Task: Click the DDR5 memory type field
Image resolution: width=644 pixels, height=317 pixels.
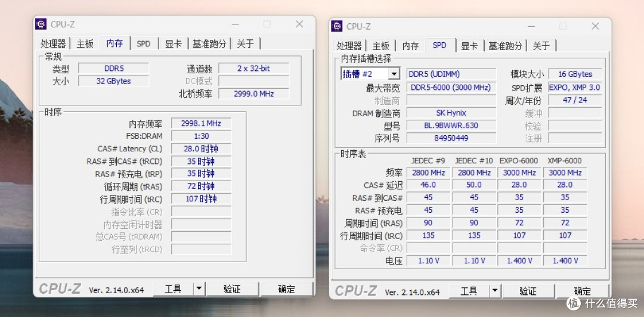Action: point(114,69)
